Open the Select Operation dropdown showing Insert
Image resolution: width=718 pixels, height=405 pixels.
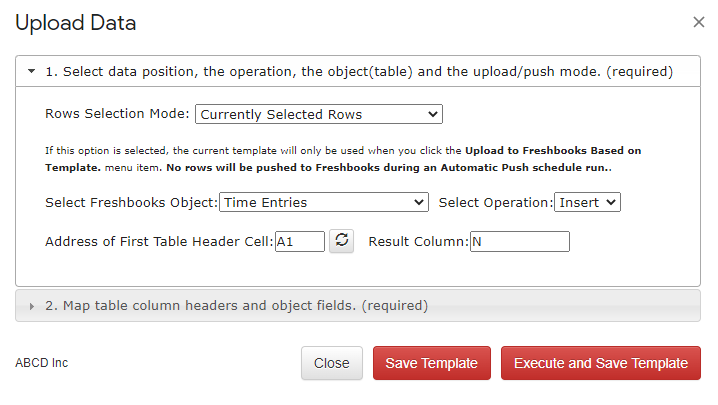[x=587, y=202]
